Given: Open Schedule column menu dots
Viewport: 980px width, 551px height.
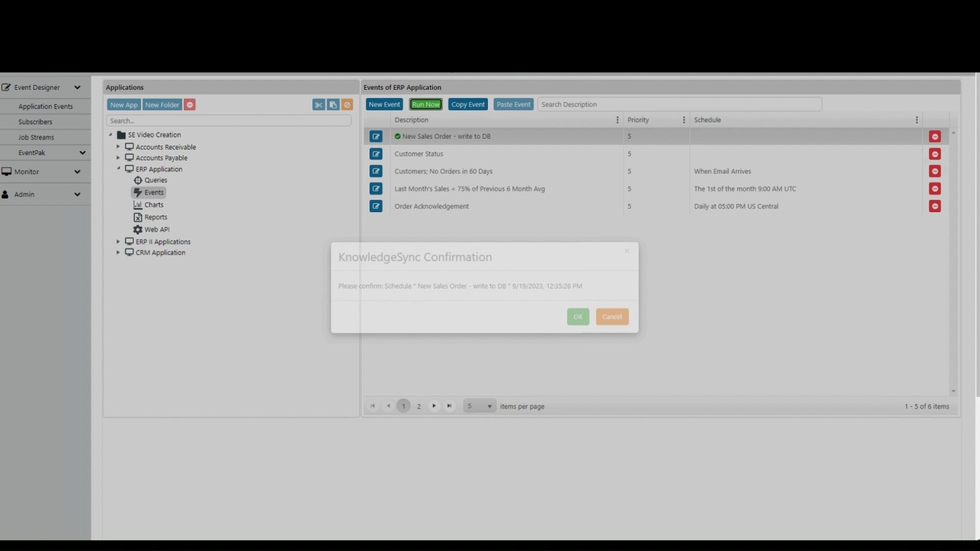Looking at the screenshot, I should (x=917, y=120).
